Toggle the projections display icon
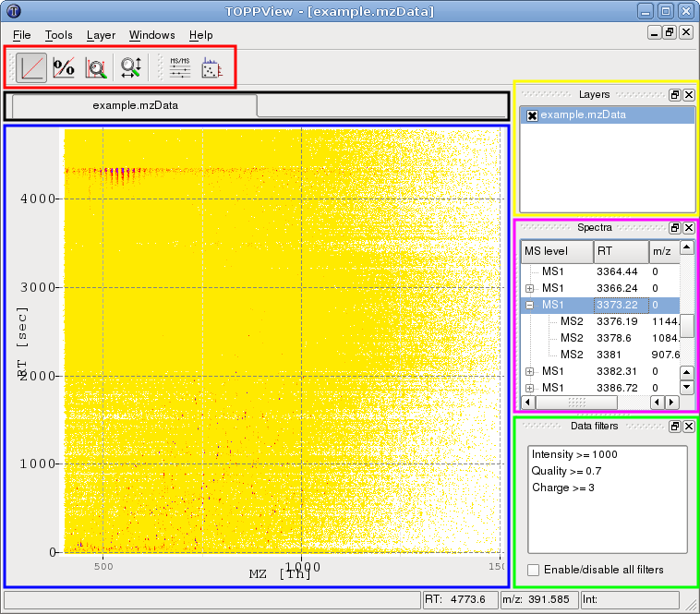700x614 pixels. point(211,67)
